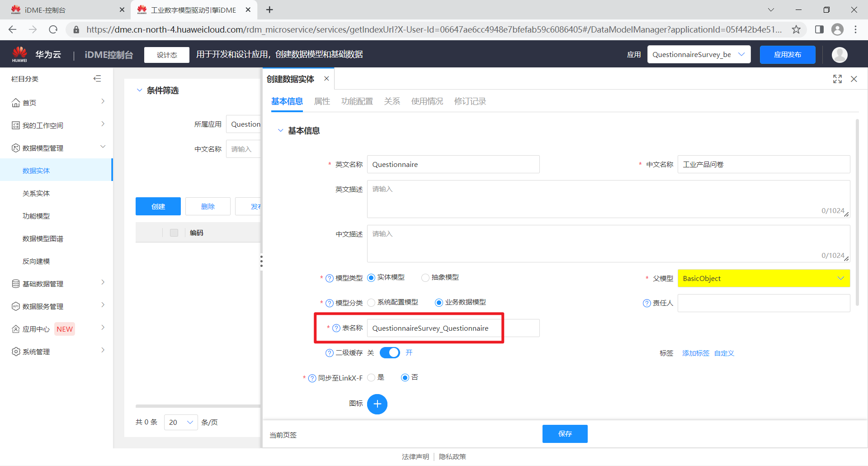Close the 创建数据实体 tab with its X

(326, 79)
